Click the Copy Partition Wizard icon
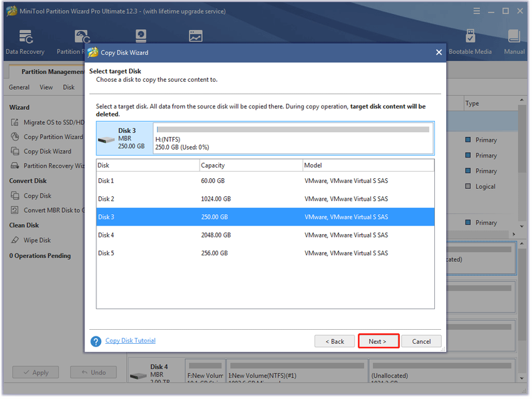The width and height of the screenshot is (532, 399). pos(15,137)
